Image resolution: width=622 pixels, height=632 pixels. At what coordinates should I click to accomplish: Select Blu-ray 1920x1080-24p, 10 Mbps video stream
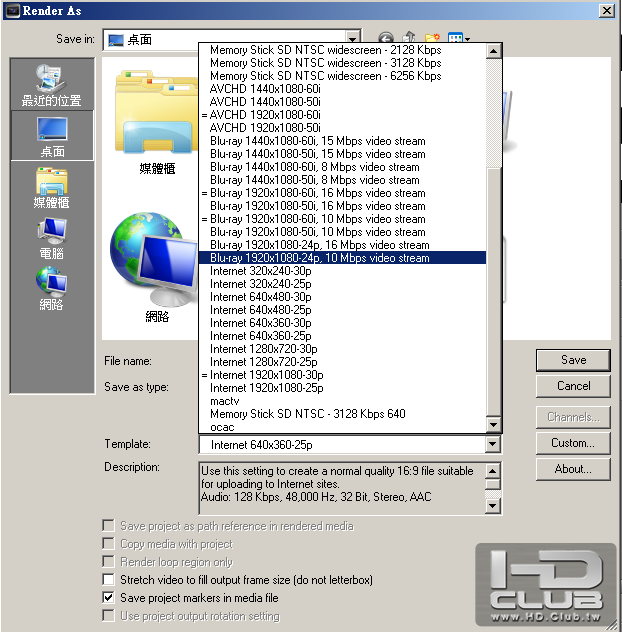(x=342, y=258)
